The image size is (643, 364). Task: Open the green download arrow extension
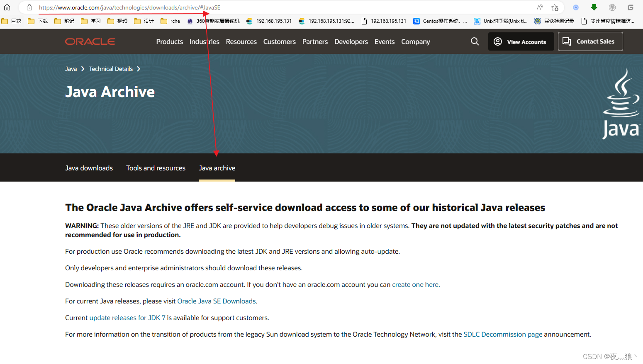pos(594,7)
